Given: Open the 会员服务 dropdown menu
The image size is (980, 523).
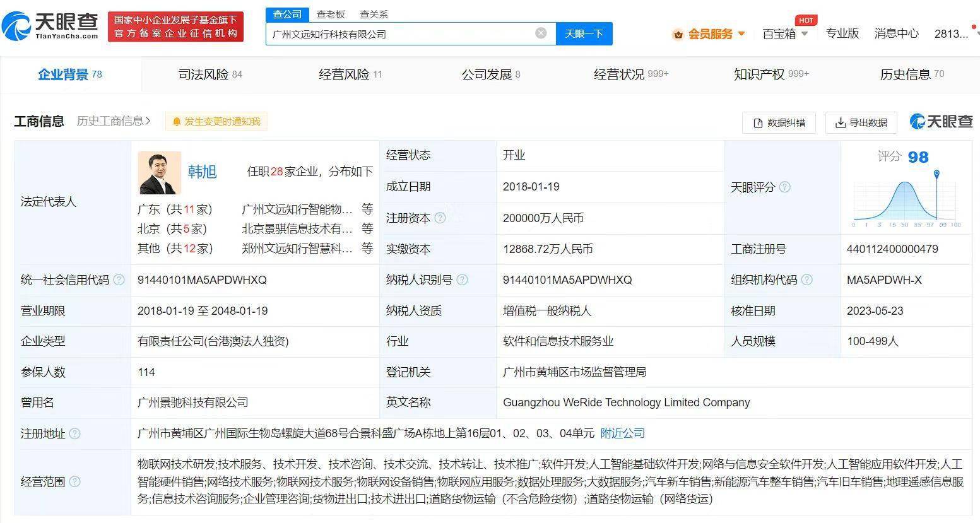Looking at the screenshot, I should [x=710, y=34].
